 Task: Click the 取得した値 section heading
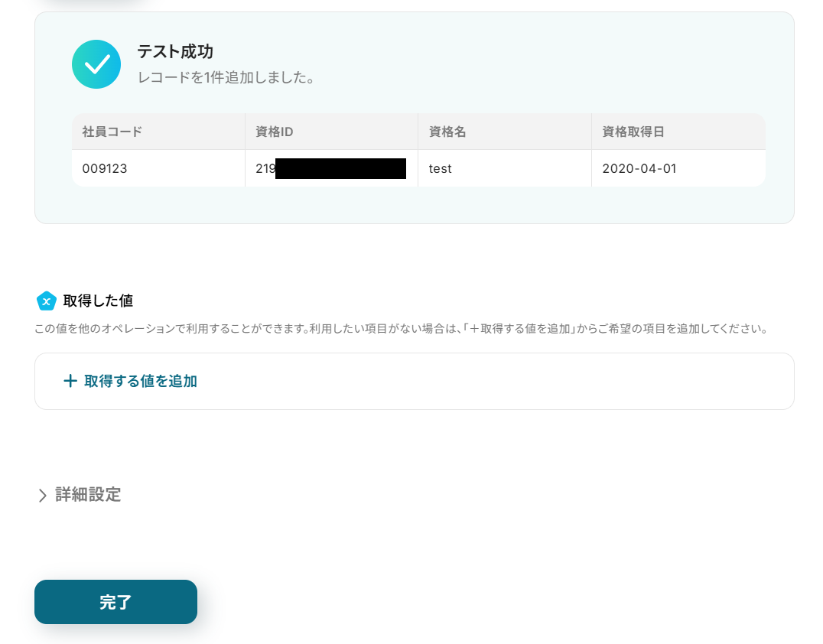click(x=98, y=301)
